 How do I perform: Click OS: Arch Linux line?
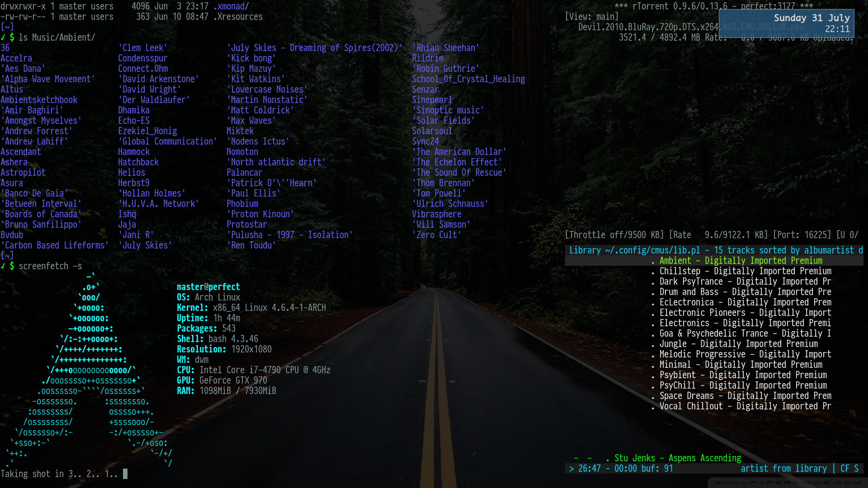208,297
